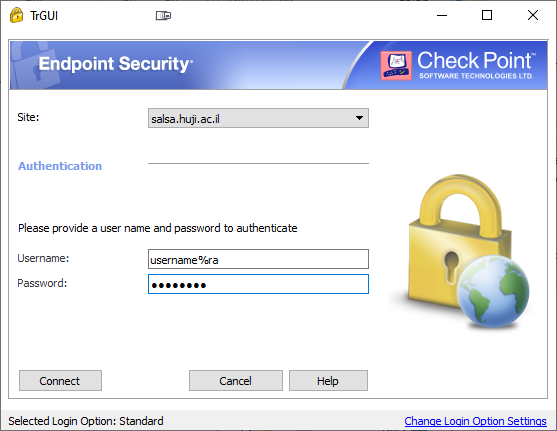Click inside the Username field
Image resolution: width=557 pixels, height=431 pixels.
[x=258, y=259]
